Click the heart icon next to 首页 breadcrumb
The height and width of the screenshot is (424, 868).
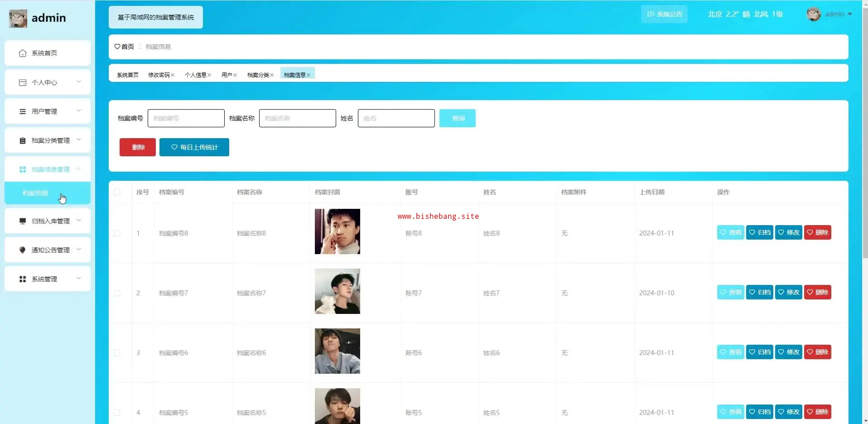[117, 47]
